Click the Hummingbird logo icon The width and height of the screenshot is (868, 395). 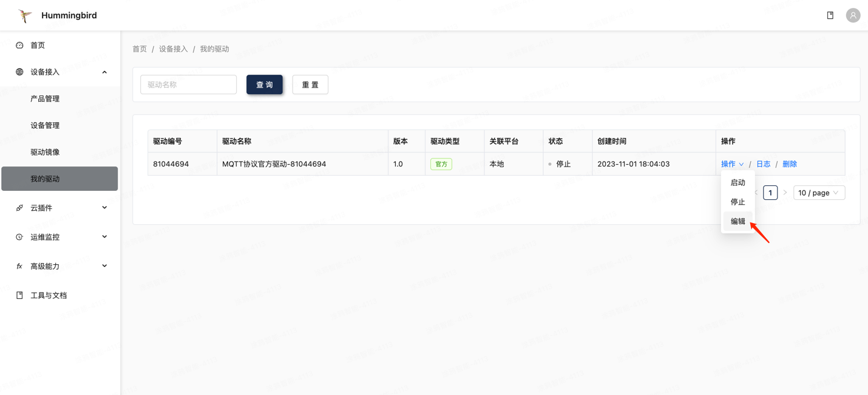[x=24, y=15]
